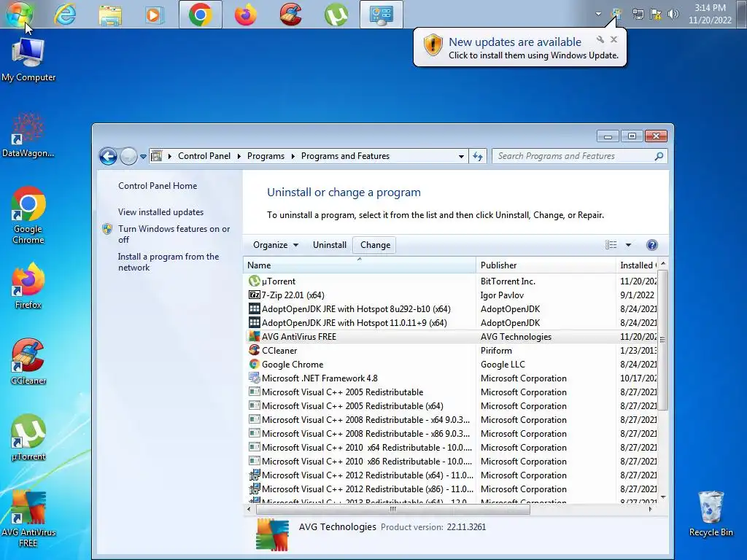Select µTorrent desktop shortcut
The width and height of the screenshot is (747, 560).
coord(28,437)
